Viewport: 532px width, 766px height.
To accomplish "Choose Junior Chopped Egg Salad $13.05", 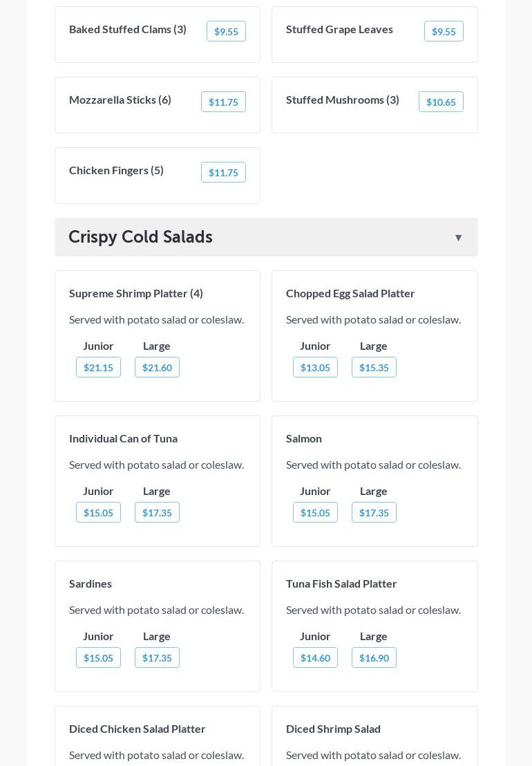I will [x=315, y=368].
